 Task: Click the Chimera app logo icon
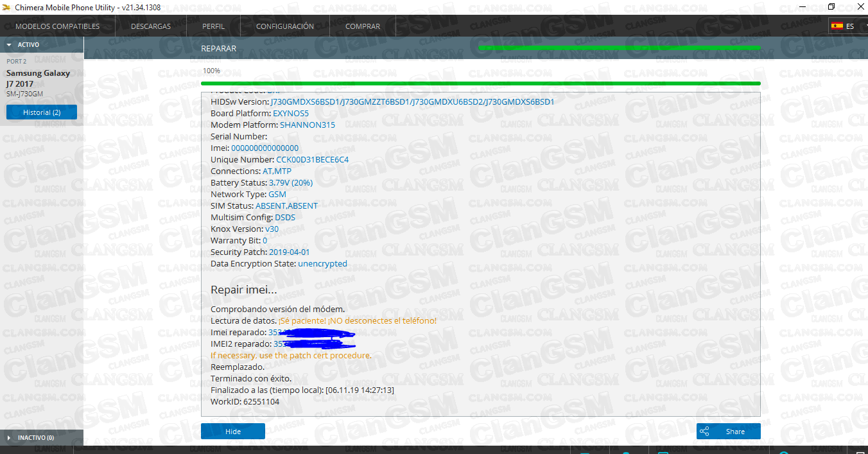(x=6, y=8)
